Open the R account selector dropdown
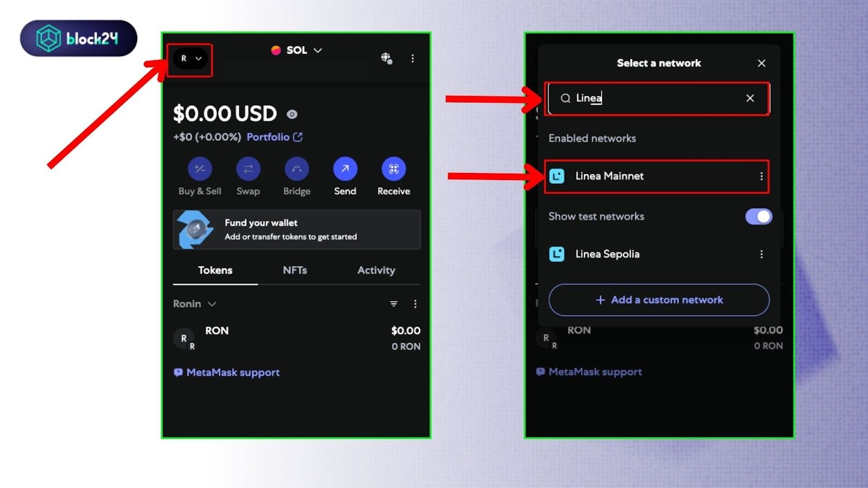 coord(190,59)
